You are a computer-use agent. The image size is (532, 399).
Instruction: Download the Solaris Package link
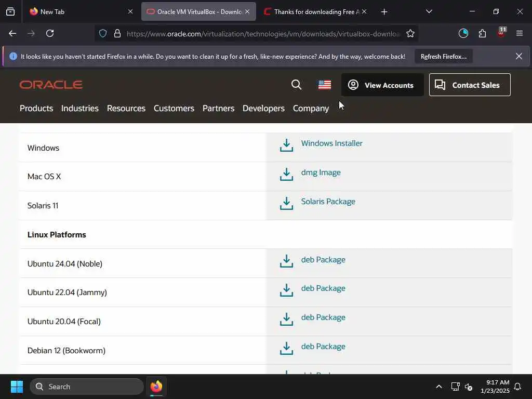328,202
